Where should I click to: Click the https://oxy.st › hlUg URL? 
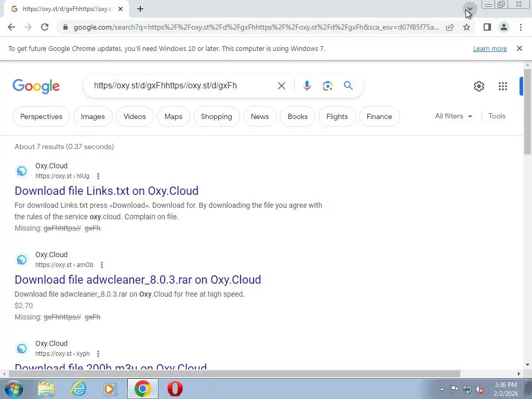62,176
